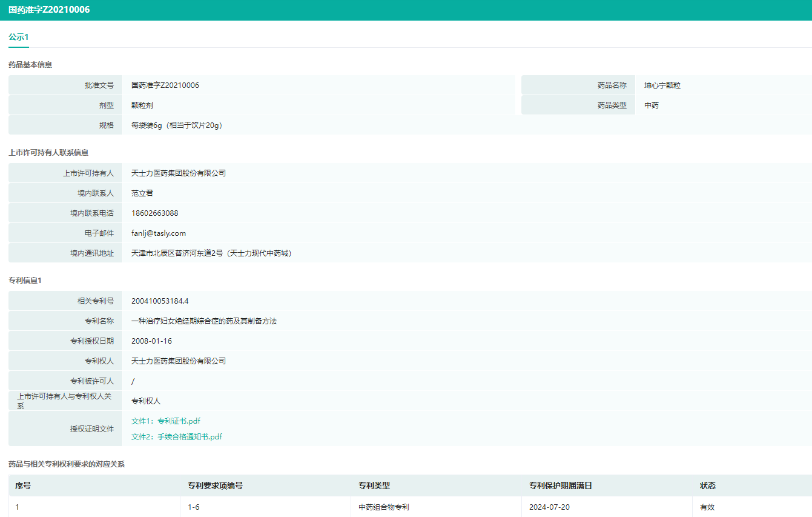Click the patent name starting with 一种治疗妇女绝经期综合症
This screenshot has width=812, height=517.
(203, 321)
